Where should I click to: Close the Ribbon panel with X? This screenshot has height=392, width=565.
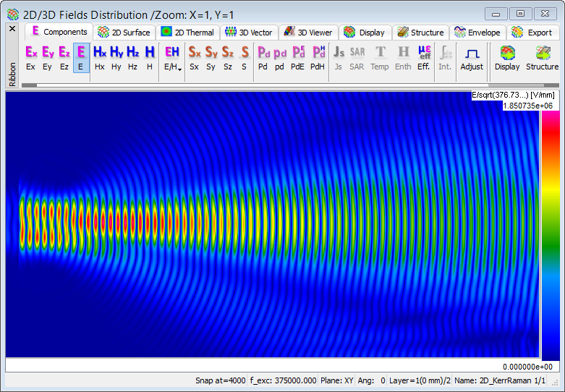(x=12, y=29)
